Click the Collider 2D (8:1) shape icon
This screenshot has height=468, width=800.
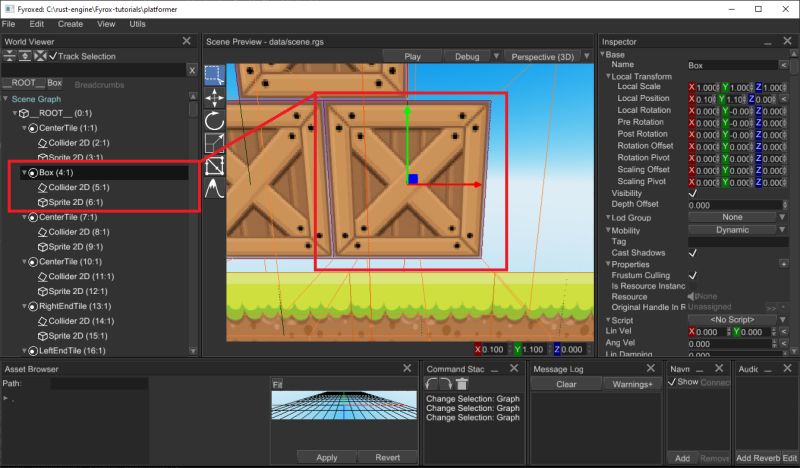43,232
